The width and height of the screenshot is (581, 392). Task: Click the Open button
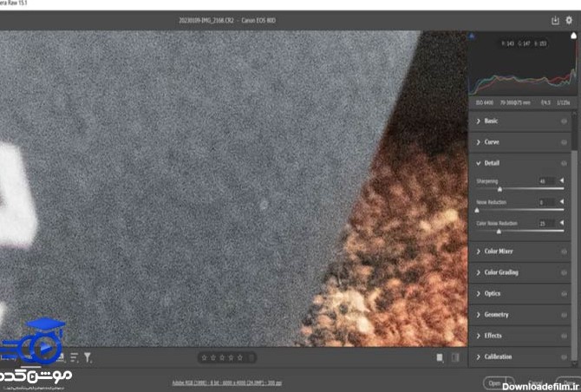click(495, 382)
